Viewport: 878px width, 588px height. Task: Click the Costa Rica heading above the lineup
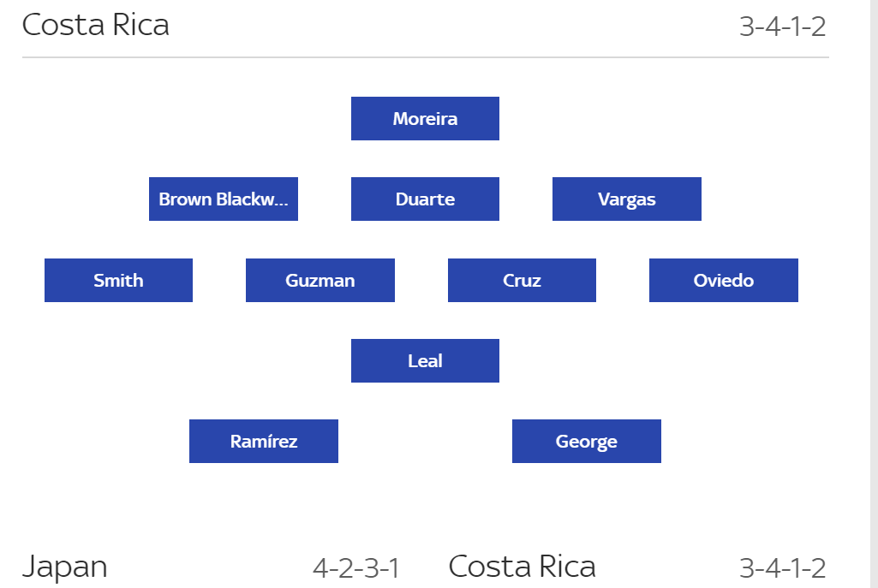(96, 25)
